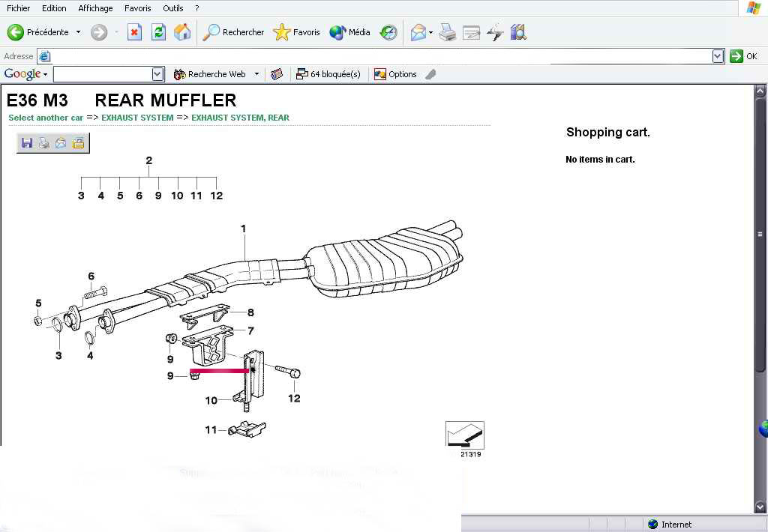Print the page with the printer icon
Image resolution: width=768 pixels, height=532 pixels.
pyautogui.click(x=447, y=32)
